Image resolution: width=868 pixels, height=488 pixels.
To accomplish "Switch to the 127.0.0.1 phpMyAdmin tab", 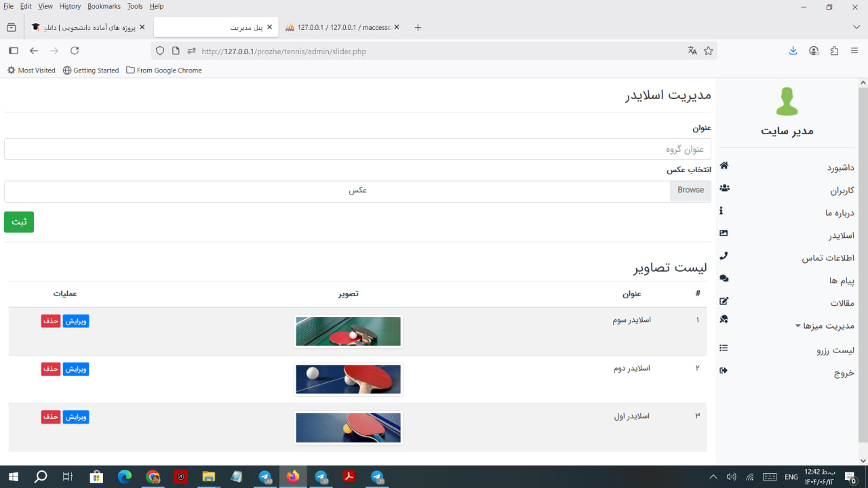I will 342,27.
